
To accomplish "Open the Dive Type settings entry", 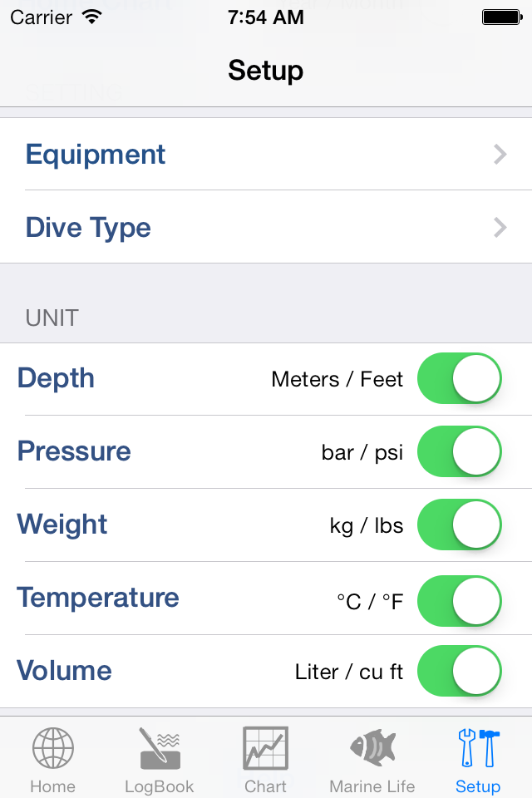I will tap(266, 227).
